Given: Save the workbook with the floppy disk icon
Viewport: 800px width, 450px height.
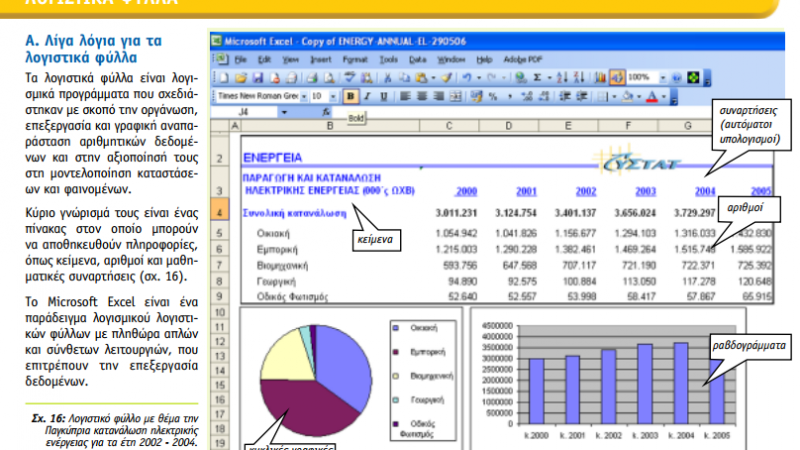Looking at the screenshot, I should click(x=258, y=78).
